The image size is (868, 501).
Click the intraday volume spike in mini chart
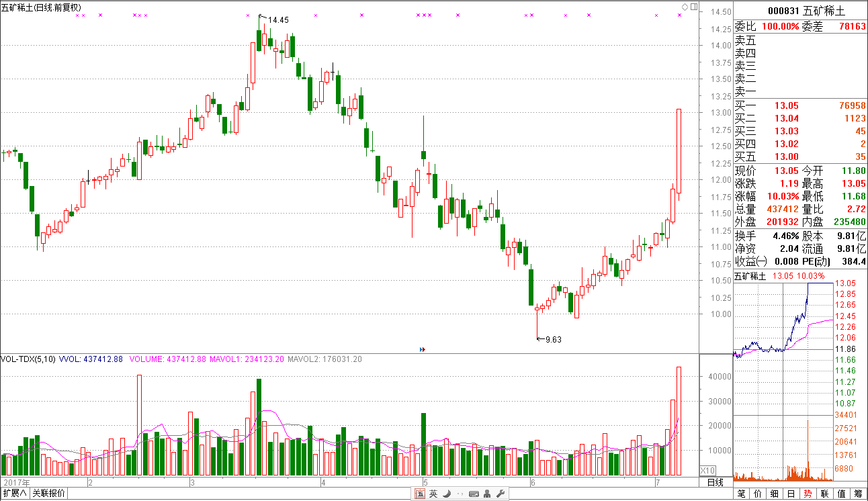click(x=807, y=450)
